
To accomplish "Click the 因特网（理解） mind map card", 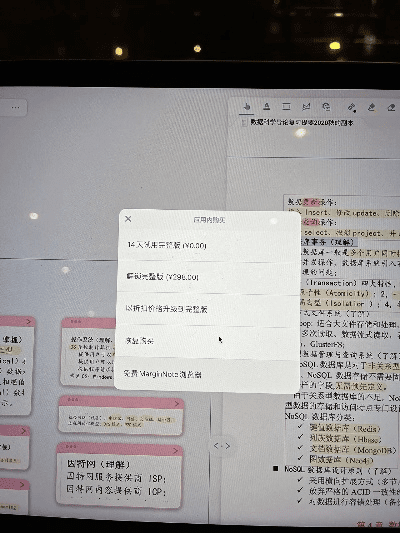I will click(119, 475).
